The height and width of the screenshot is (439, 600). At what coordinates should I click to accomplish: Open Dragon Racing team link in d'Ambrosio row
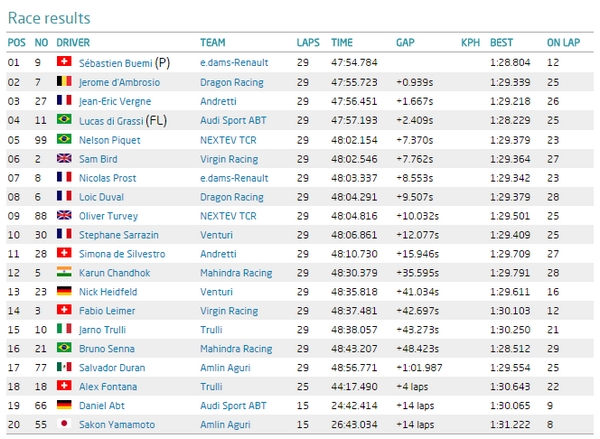point(232,82)
